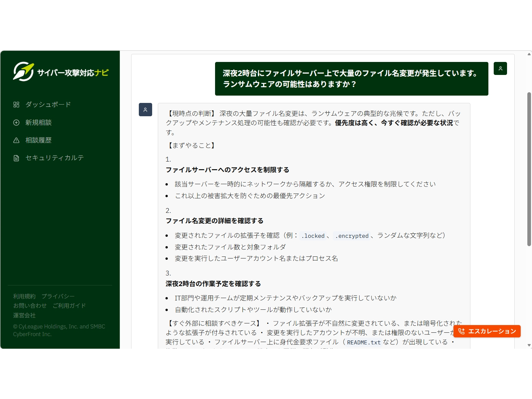Viewport: 532px width, 399px height.
Task: Open the 利用規約 link
Action: [x=24, y=296]
